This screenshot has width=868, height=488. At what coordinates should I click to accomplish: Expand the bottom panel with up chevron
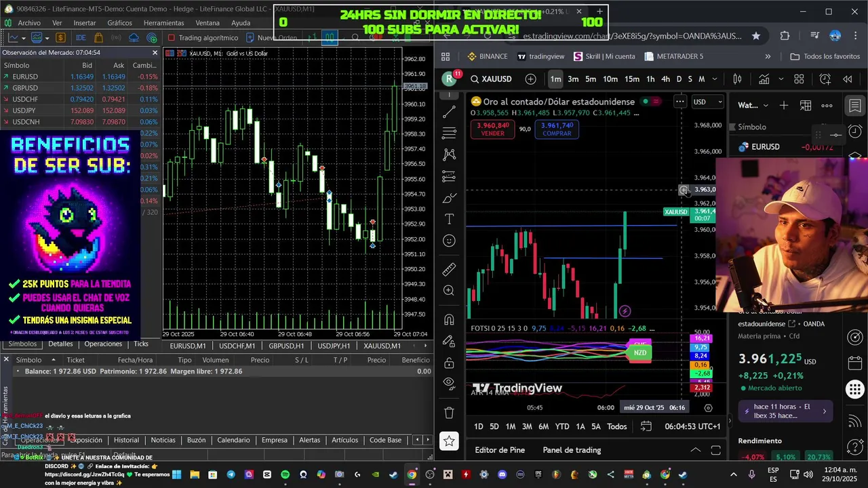(x=695, y=450)
